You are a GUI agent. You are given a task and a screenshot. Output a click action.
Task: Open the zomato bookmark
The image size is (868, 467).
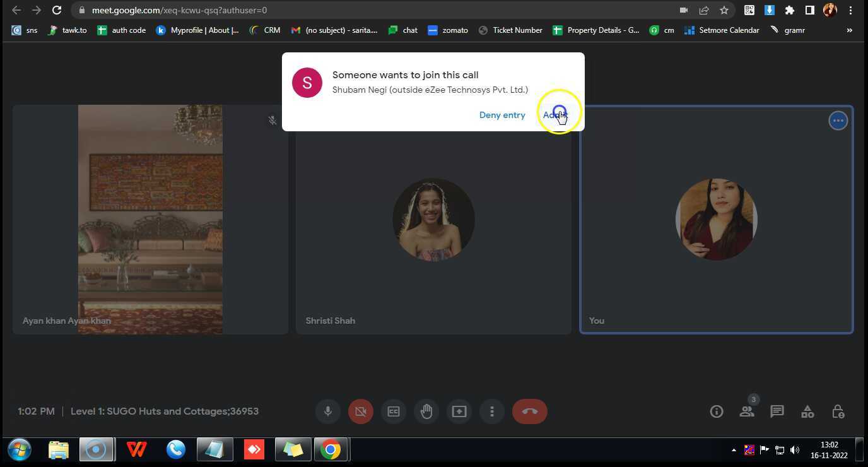(x=448, y=30)
